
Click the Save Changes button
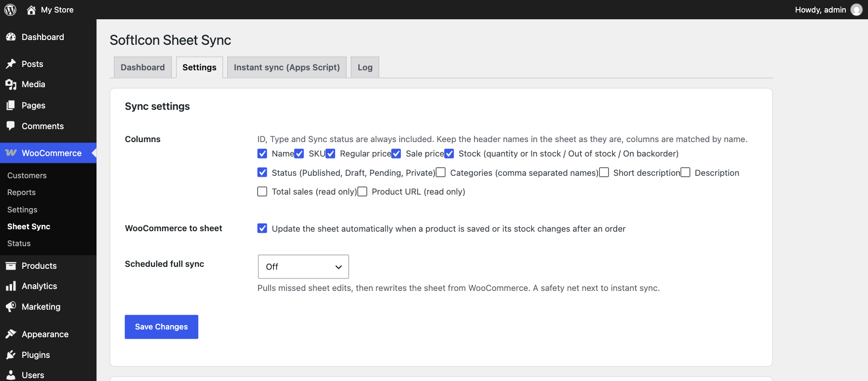tap(162, 327)
